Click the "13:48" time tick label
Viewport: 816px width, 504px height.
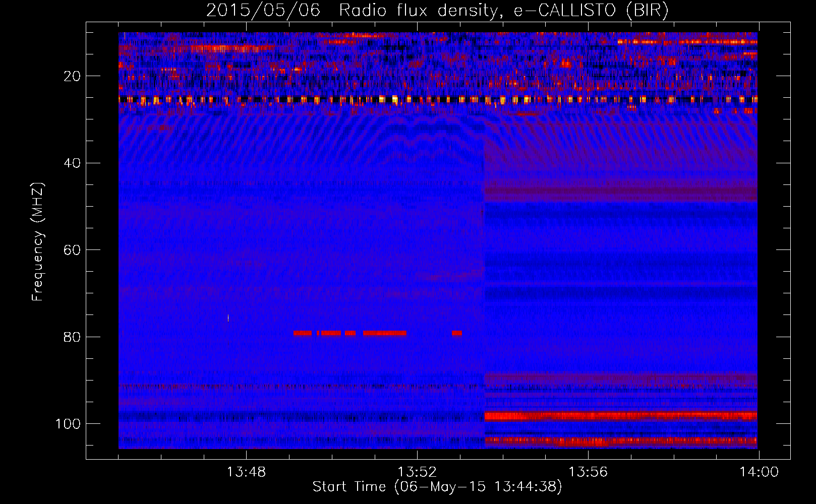[246, 472]
